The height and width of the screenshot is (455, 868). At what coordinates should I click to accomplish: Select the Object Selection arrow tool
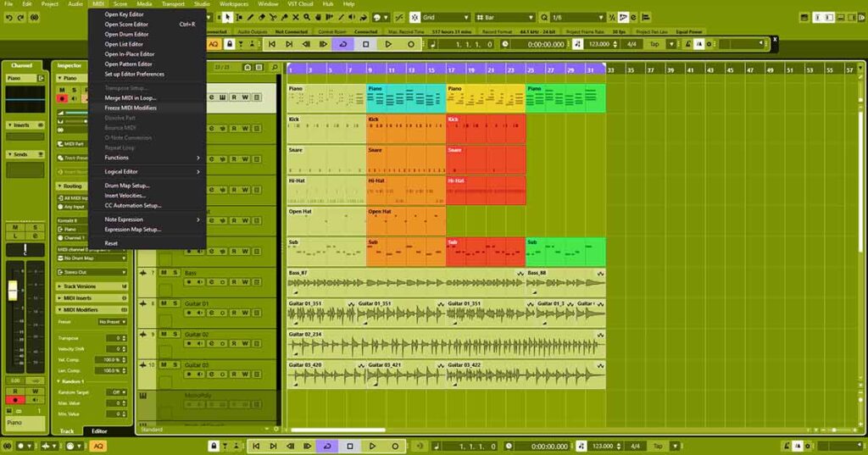tap(227, 18)
